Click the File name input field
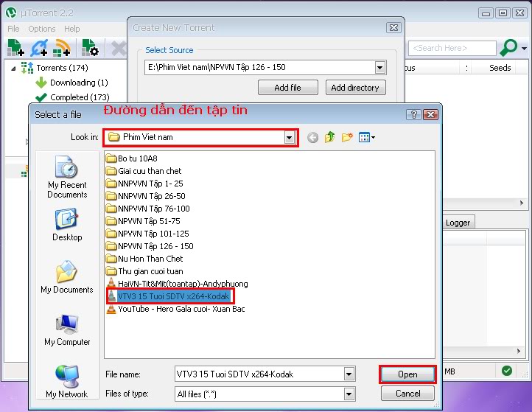 coord(259,374)
